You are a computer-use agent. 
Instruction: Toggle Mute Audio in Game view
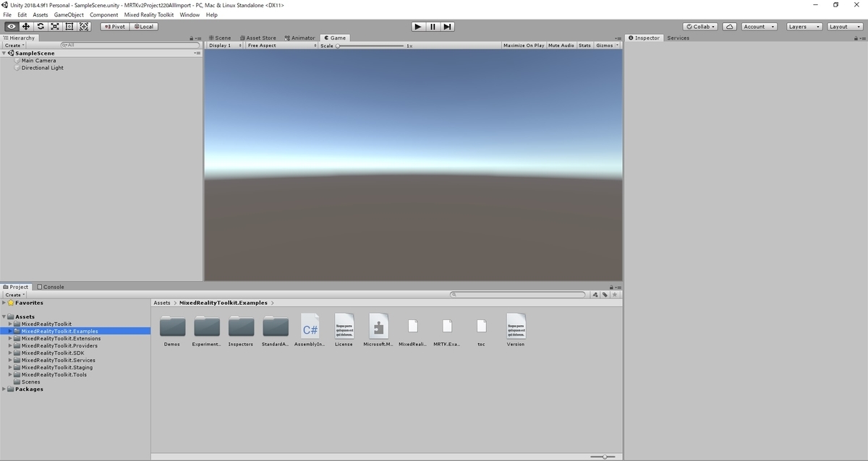(561, 46)
